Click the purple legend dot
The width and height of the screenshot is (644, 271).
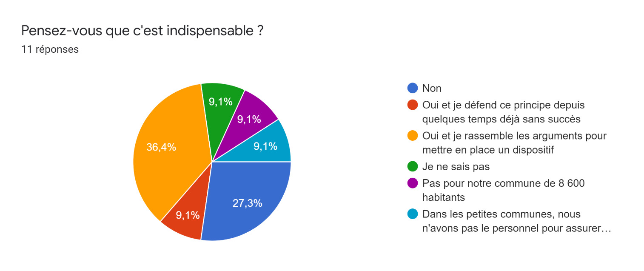(x=412, y=183)
